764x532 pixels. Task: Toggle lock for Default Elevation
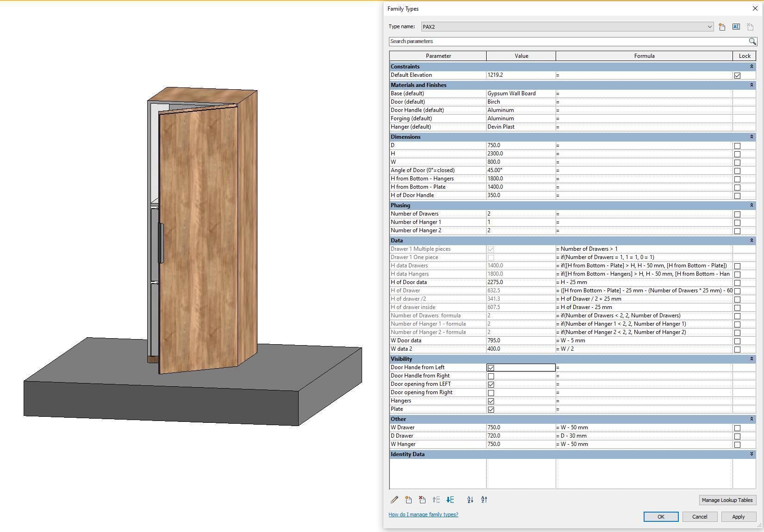pyautogui.click(x=737, y=75)
